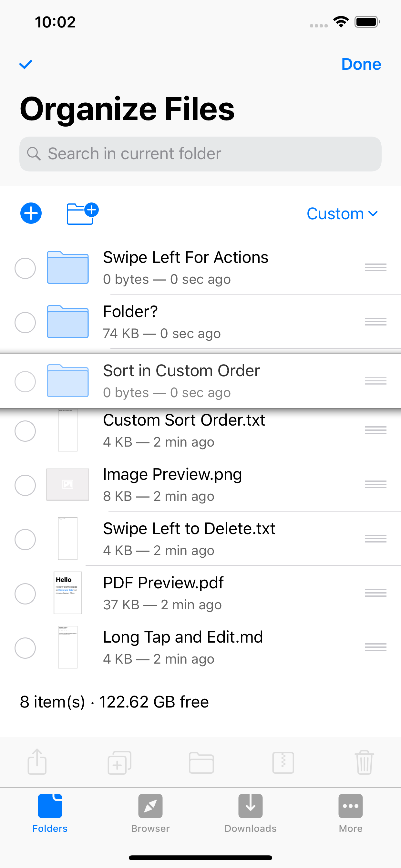Select the PDF Preview.pdf checkbox circle

click(x=25, y=594)
